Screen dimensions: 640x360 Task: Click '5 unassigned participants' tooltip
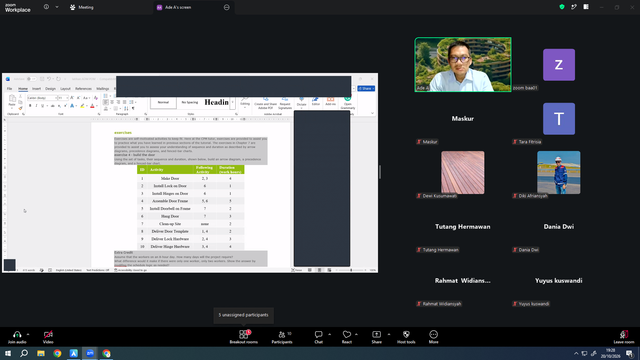point(243,315)
